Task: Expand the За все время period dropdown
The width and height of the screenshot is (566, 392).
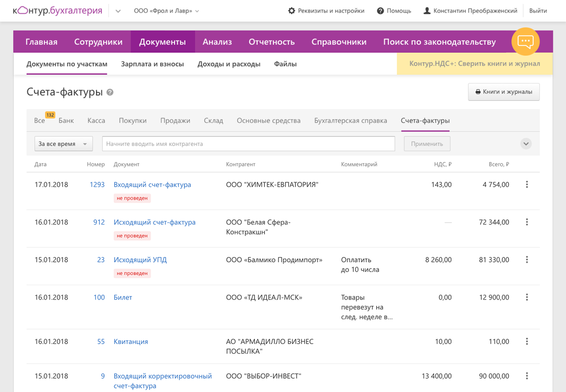Action: (63, 144)
